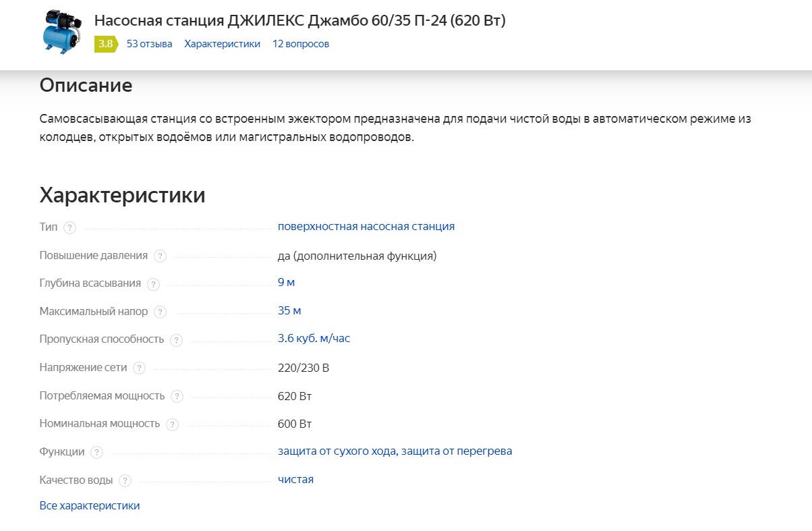This screenshot has height=531, width=812.
Task: Open the help icon beside Номинальная мощность
Action: point(172,424)
